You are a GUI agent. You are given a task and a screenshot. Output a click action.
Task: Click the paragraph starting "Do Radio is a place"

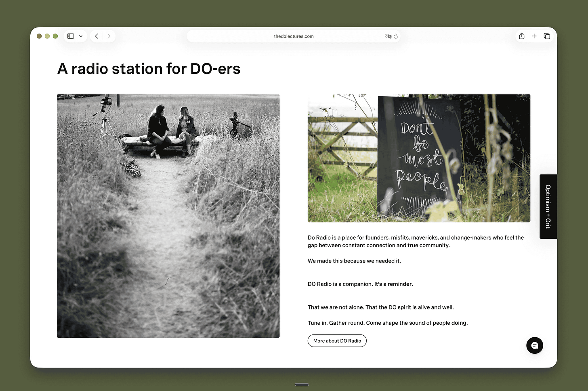point(416,242)
